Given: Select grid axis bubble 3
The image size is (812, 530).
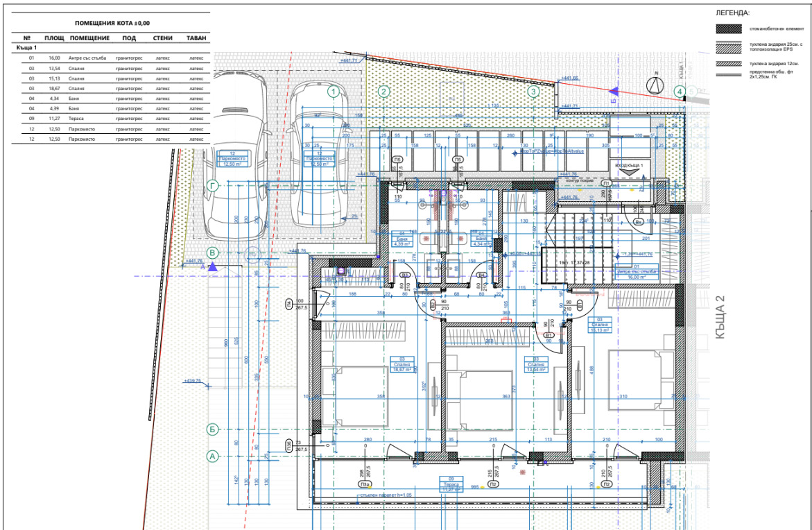Looking at the screenshot, I should pos(533,92).
